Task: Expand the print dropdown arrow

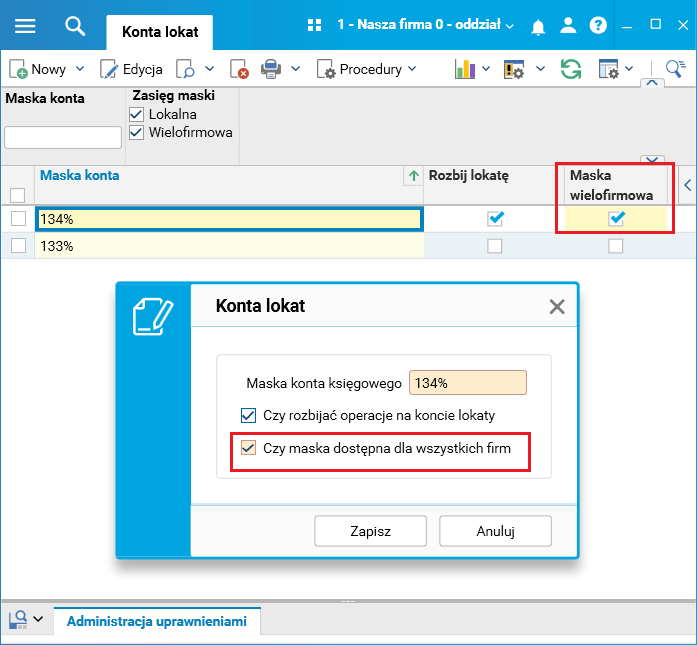Action: (296, 69)
